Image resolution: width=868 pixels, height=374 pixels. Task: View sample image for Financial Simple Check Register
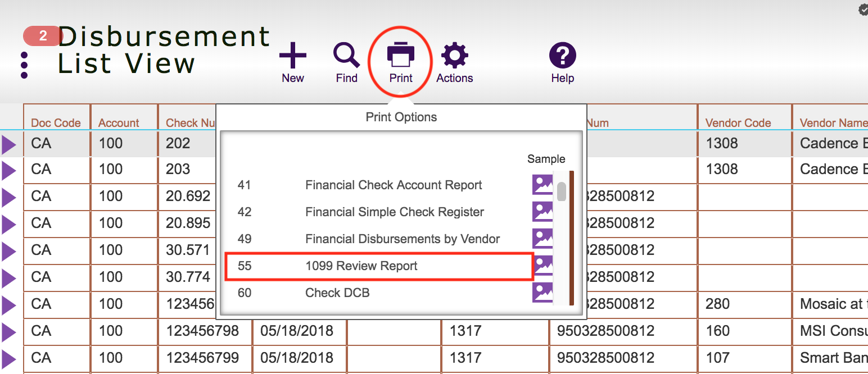tap(542, 212)
